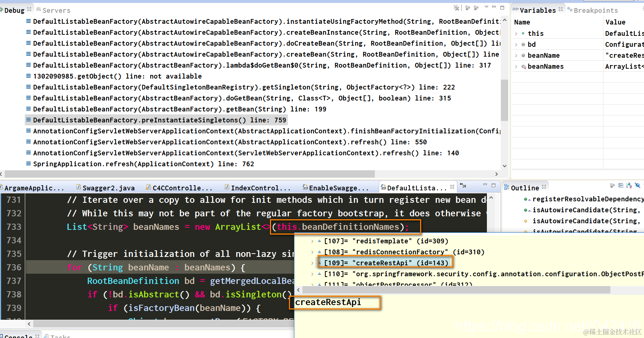Image resolution: width=644 pixels, height=338 pixels.
Task: Click the Name column header in Variables
Action: pos(522,22)
